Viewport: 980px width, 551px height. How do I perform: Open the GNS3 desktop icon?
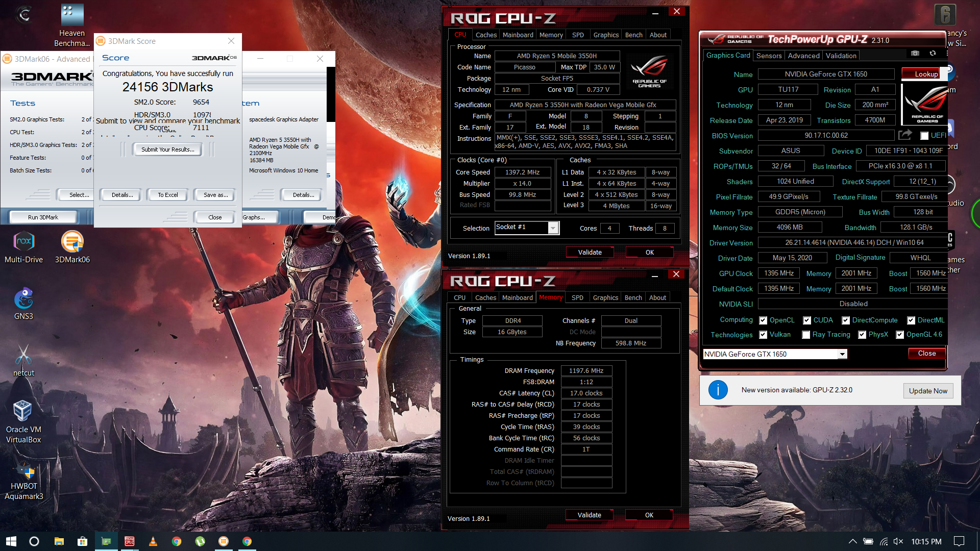[23, 304]
